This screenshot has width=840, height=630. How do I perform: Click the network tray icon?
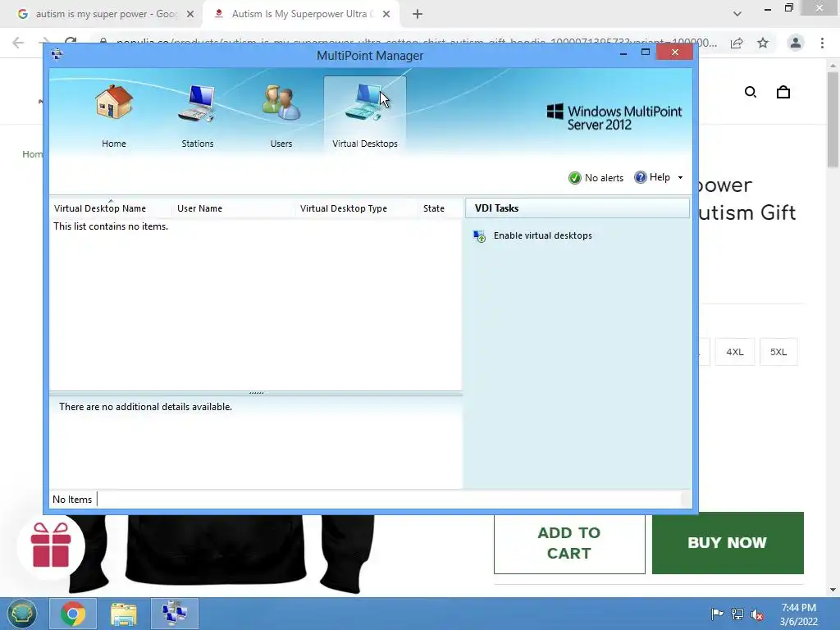pyautogui.click(x=737, y=614)
